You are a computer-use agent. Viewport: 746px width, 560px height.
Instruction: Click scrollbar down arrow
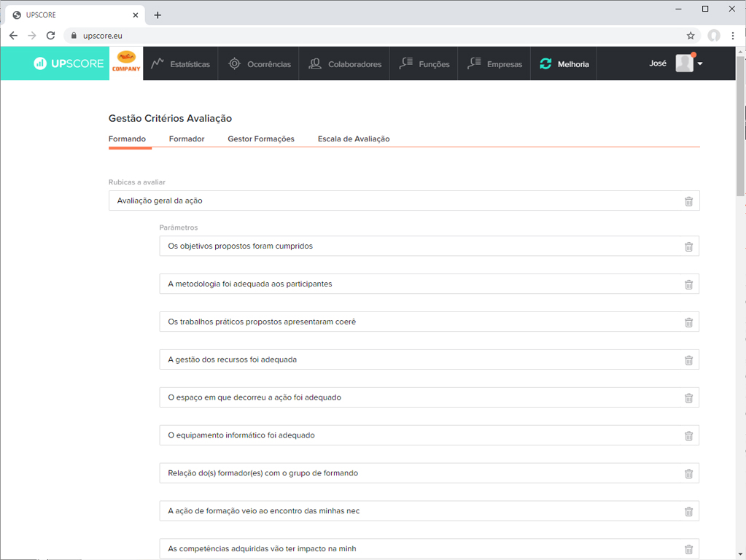740,554
